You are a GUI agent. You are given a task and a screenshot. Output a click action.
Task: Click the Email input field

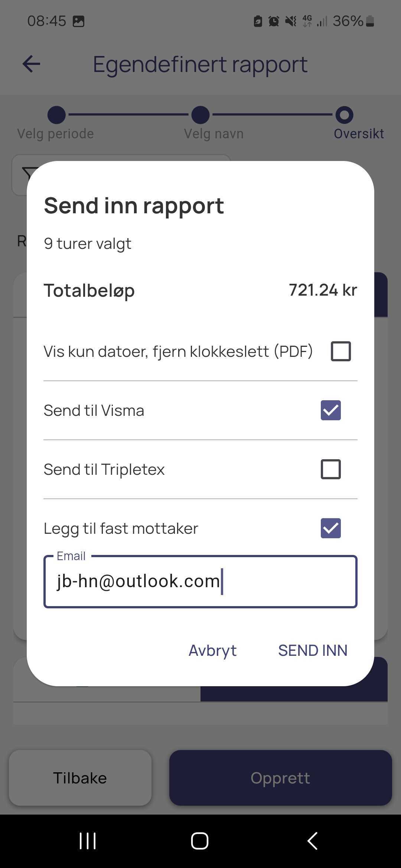[200, 581]
